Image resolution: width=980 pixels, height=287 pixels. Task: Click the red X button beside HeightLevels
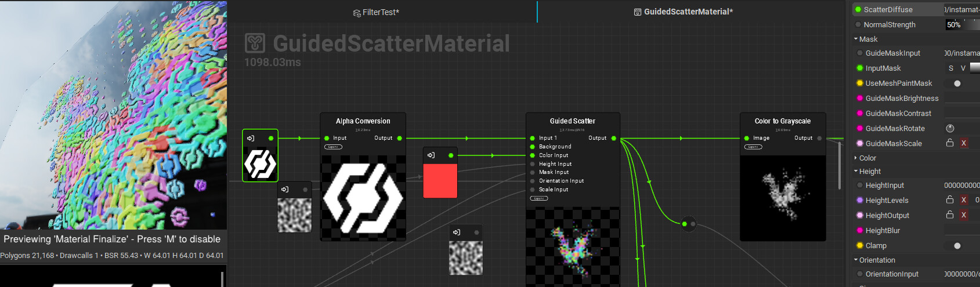pyautogui.click(x=964, y=200)
